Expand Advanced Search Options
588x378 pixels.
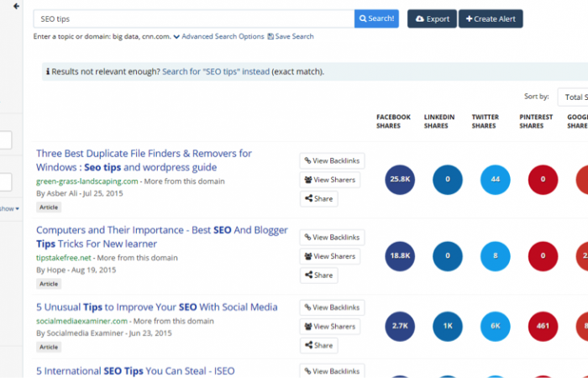[x=219, y=36]
